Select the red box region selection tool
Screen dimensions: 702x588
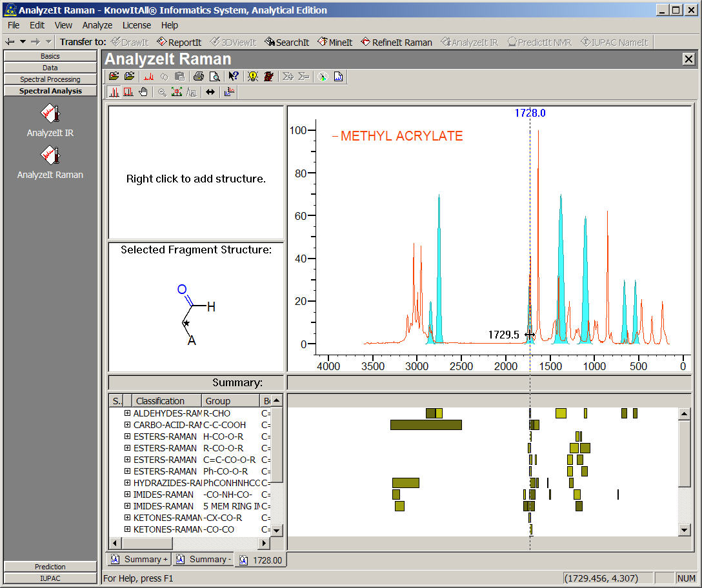[x=128, y=92]
